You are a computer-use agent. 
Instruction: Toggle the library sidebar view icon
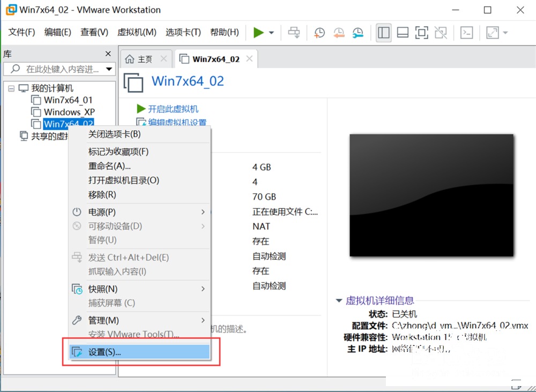(384, 33)
